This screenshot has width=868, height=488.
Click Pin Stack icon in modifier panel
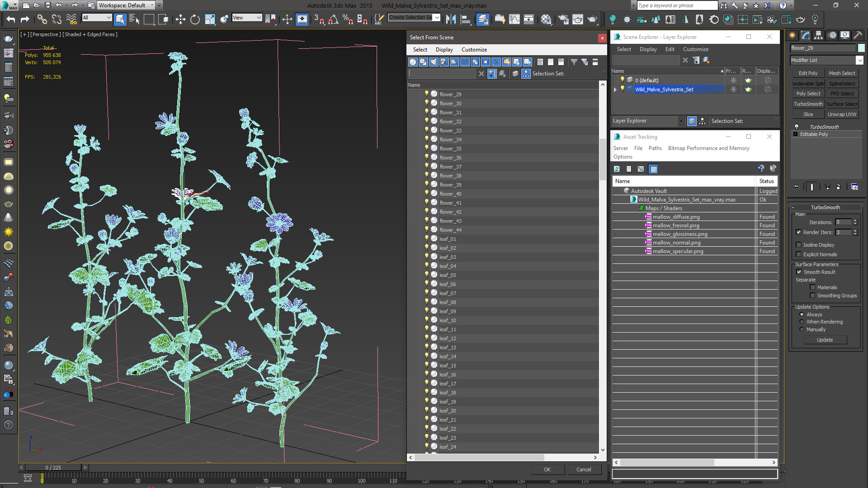796,187
